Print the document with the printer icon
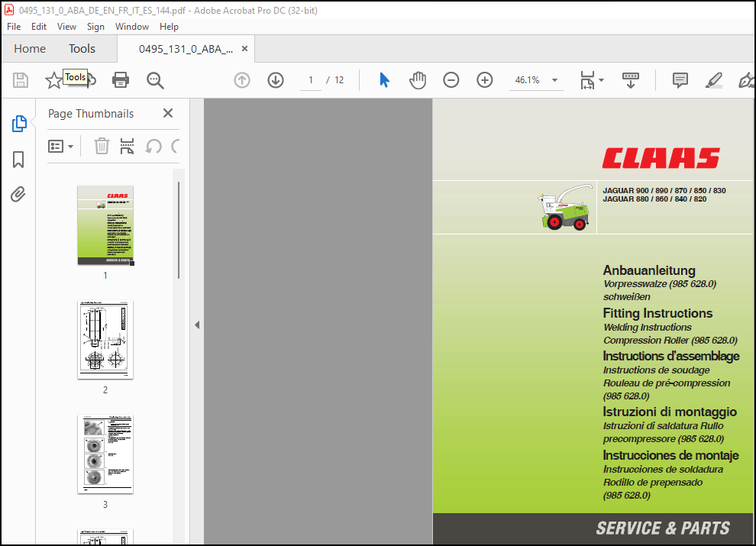 click(x=121, y=80)
